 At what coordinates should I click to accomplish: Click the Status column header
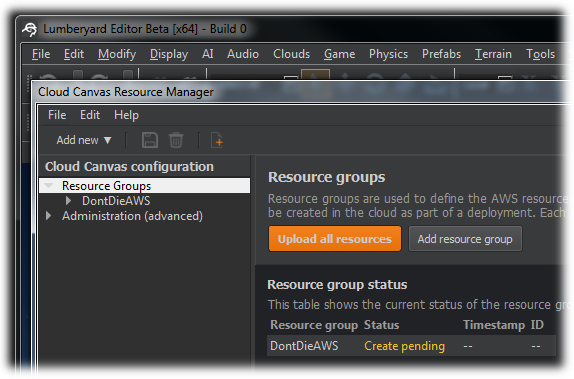point(381,325)
